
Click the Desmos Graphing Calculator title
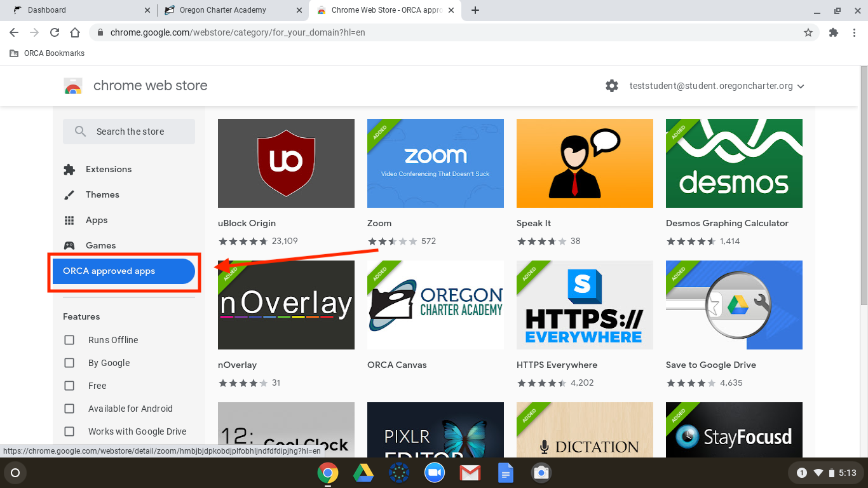coord(727,223)
